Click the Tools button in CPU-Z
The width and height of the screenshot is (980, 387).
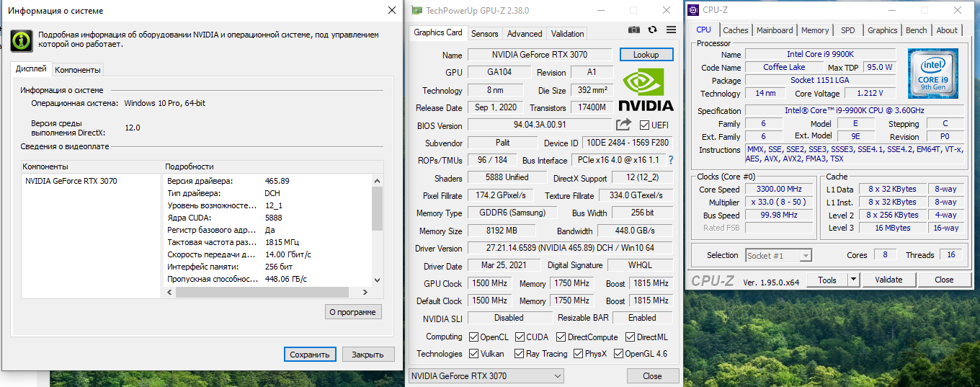827,280
